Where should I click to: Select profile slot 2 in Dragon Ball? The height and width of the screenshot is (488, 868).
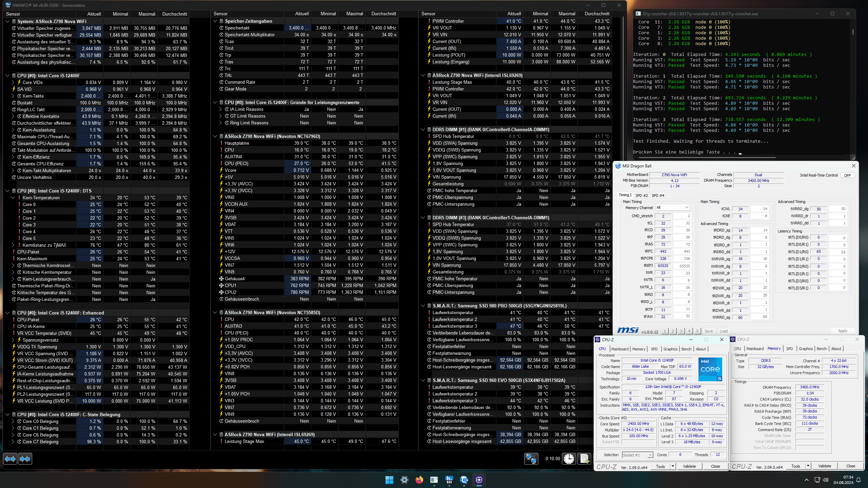point(673,331)
